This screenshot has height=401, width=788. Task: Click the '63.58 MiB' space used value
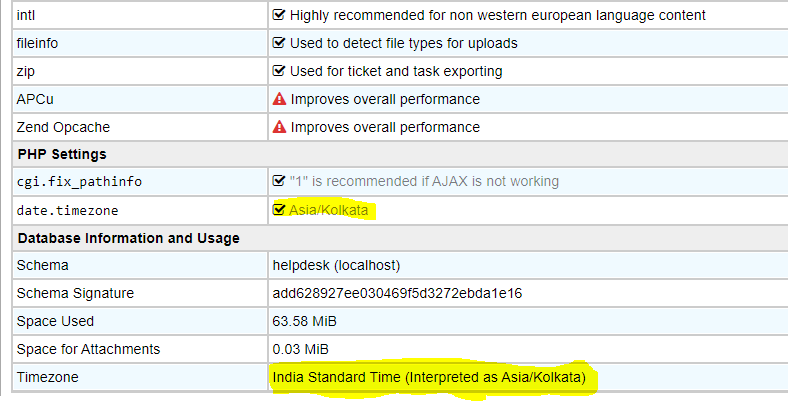(305, 322)
